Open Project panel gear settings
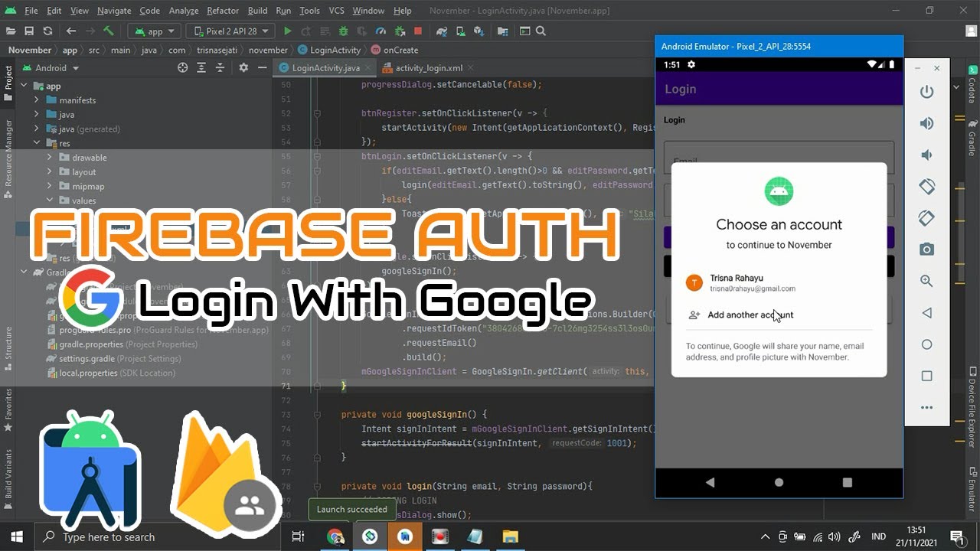Screen dimensions: 980x551 click(x=243, y=67)
